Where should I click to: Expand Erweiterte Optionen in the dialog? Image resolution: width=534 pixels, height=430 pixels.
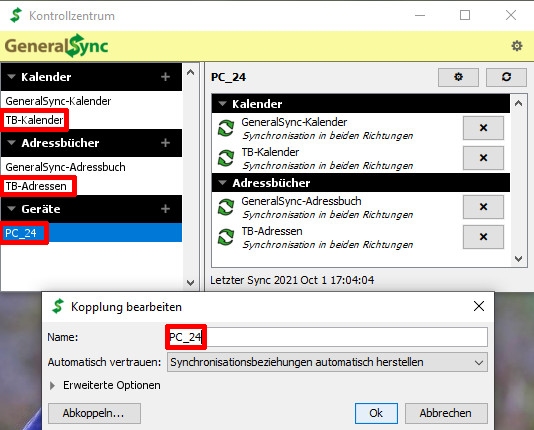[52, 385]
